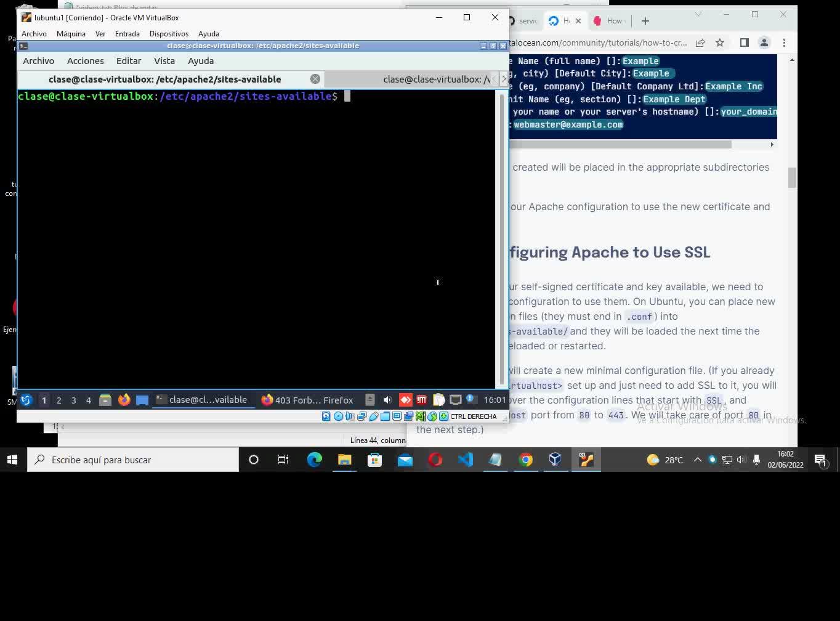Open Windows notification center

point(820,460)
